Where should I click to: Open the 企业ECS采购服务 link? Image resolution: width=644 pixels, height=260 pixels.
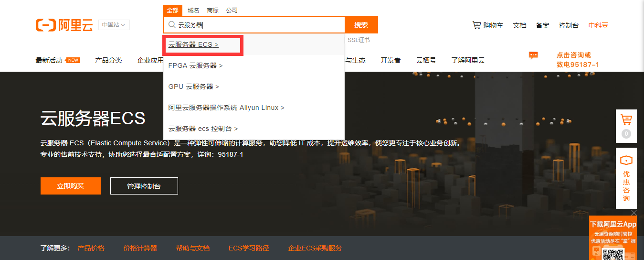pos(315,248)
